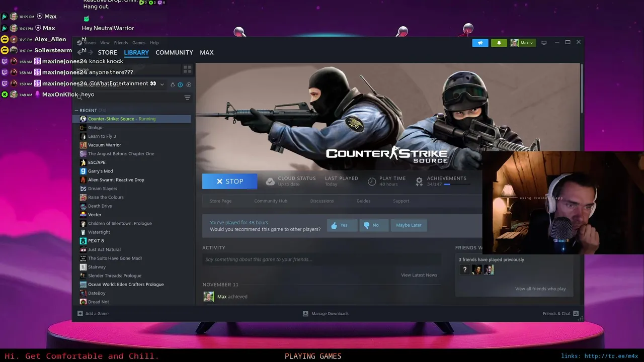Screen dimensions: 644x362
Task: Collapse the RECENT games section
Action: 76,110
